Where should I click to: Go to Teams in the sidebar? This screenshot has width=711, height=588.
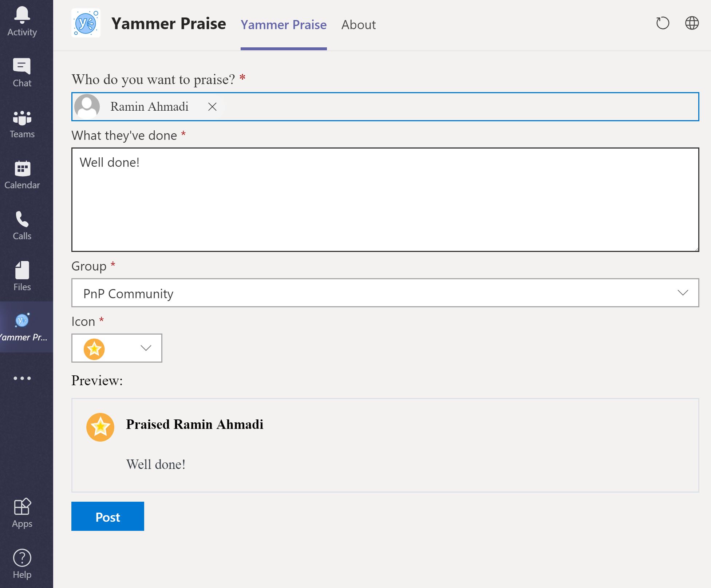click(x=22, y=124)
